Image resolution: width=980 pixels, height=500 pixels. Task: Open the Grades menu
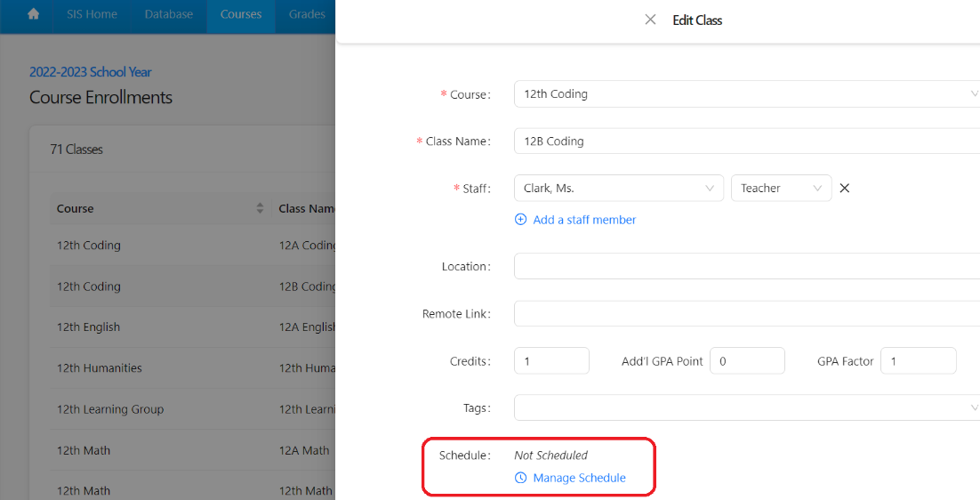tap(306, 13)
